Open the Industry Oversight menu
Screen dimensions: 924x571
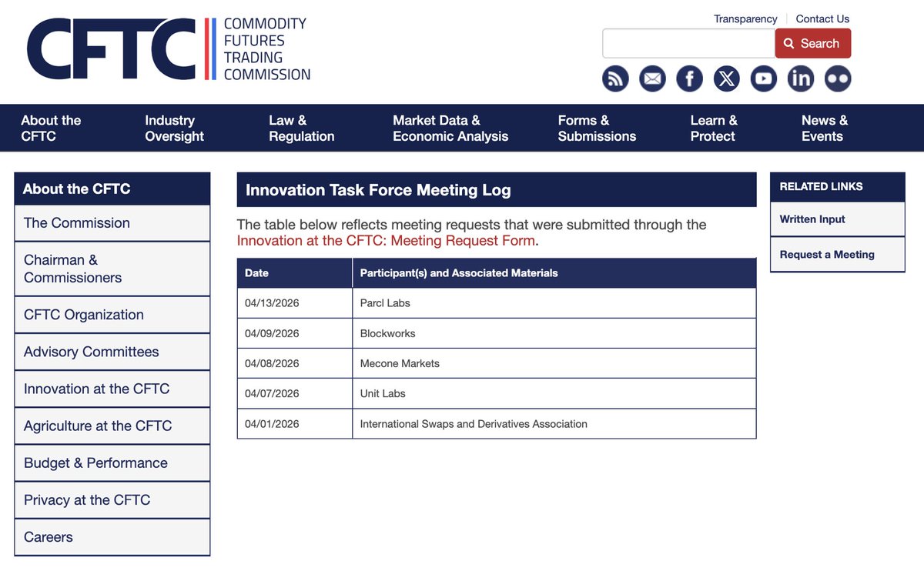point(174,129)
